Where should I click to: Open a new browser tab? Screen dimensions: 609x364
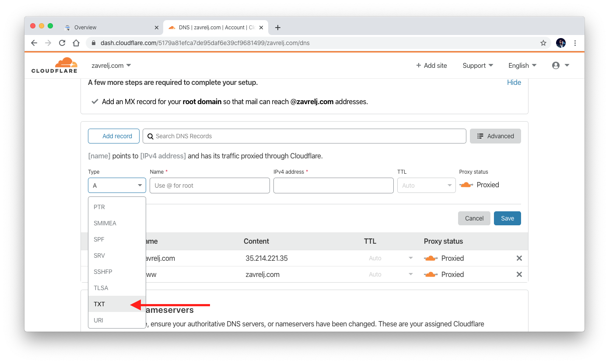[x=277, y=28]
